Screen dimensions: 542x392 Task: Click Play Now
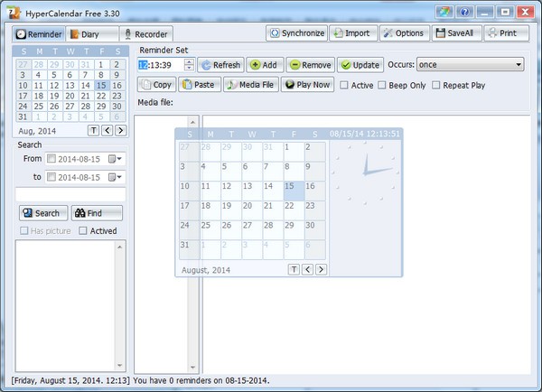click(308, 85)
